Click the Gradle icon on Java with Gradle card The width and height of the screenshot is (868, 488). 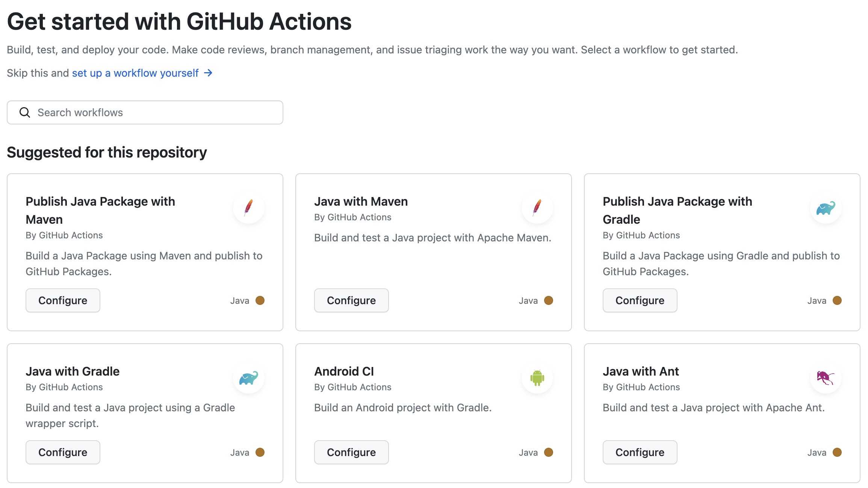[249, 378]
